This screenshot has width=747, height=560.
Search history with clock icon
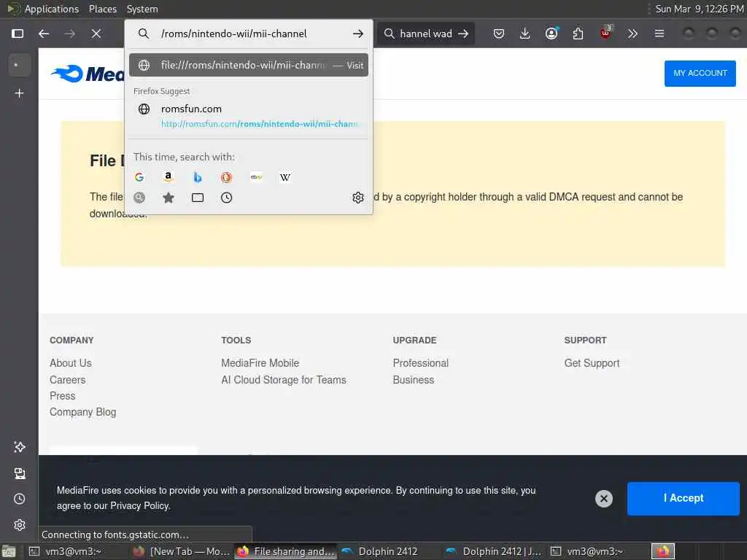226,198
